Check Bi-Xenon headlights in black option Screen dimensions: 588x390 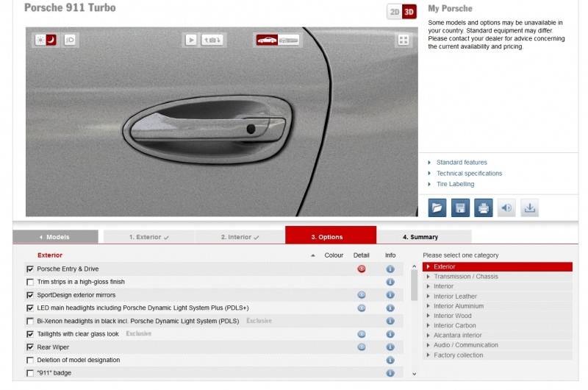click(x=30, y=322)
